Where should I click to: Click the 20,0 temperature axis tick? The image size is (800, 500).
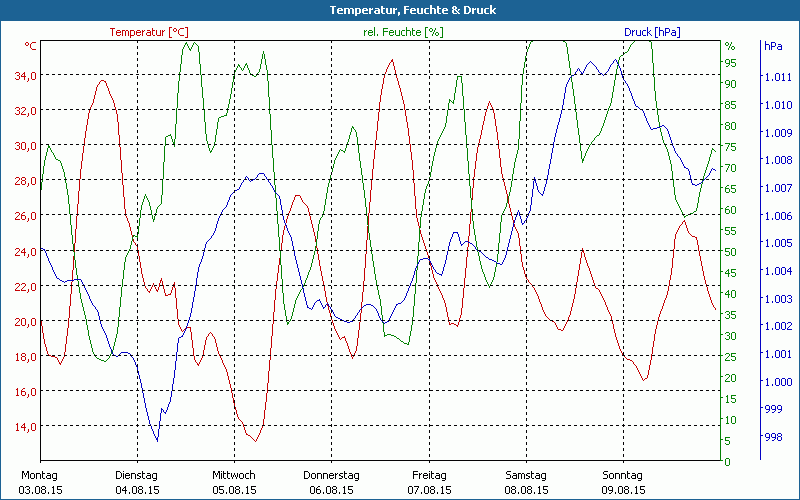pyautogui.click(x=25, y=321)
